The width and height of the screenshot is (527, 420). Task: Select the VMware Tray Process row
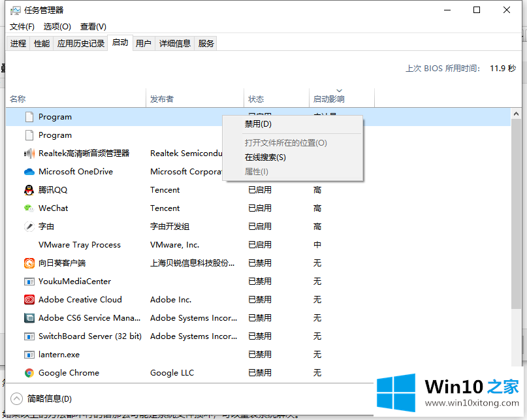coord(258,245)
